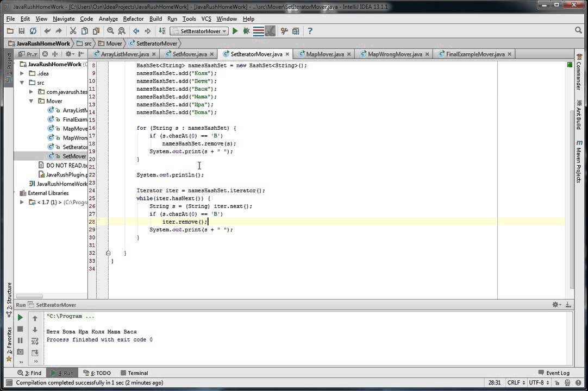Viewport: 588px width, 391px height.
Task: Select DO NOT READ.txt file in tree
Action: [x=62, y=165]
